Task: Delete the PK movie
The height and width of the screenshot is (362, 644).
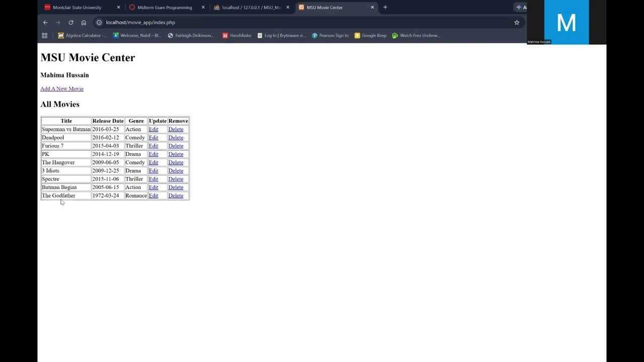Action: click(176, 154)
